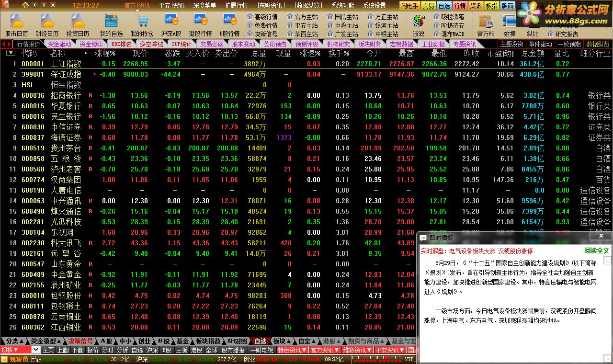
Task: Click the 交易 button in title bar
Action: tap(429, 6)
